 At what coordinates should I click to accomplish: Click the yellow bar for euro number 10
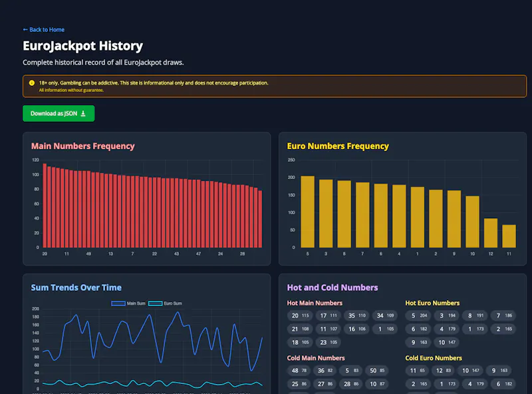(x=472, y=222)
